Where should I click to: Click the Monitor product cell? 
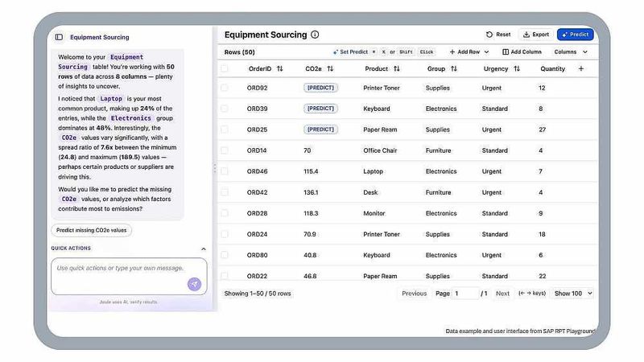[x=374, y=213]
